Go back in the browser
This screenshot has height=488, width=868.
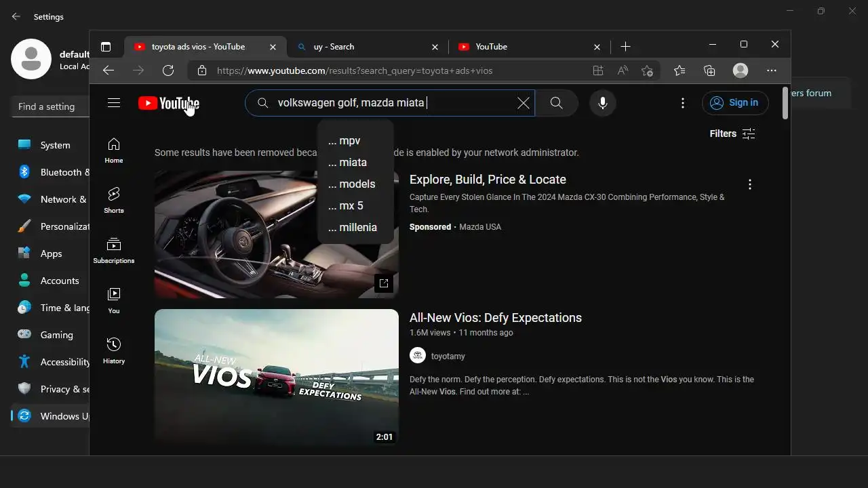[108, 70]
